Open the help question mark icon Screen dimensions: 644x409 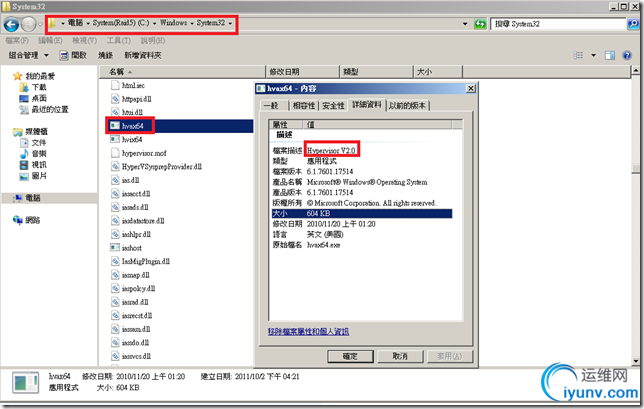pos(627,55)
